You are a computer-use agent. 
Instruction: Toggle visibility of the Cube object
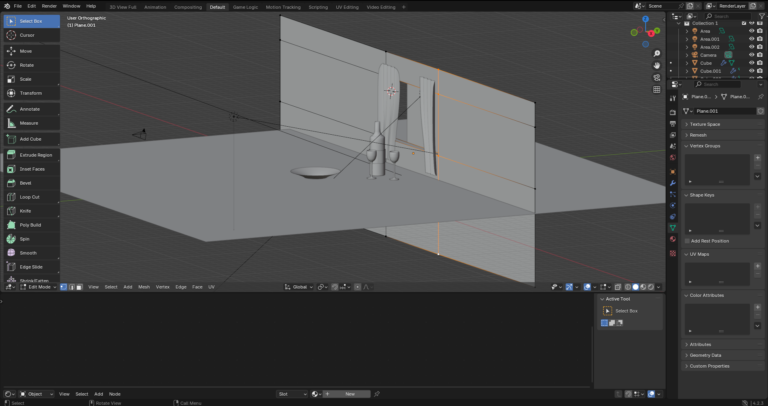click(x=751, y=63)
